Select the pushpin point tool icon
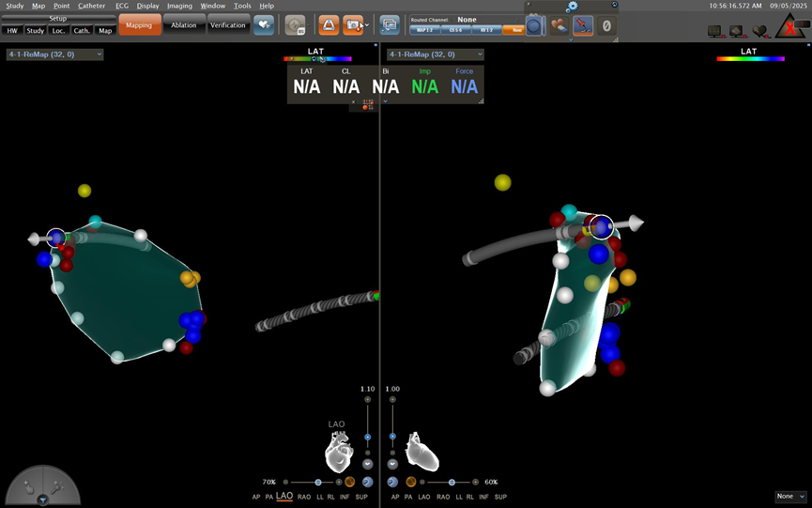Image resolution: width=812 pixels, height=508 pixels. tap(582, 26)
